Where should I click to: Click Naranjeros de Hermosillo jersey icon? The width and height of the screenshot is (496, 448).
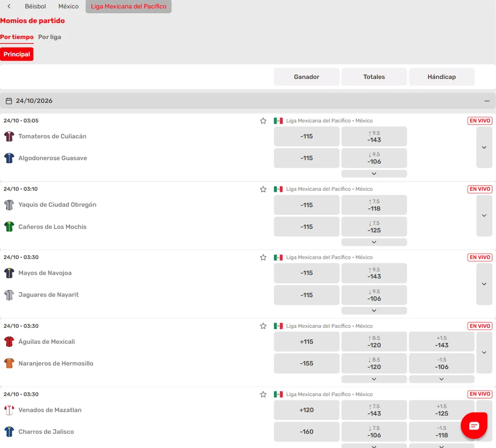coord(9,363)
